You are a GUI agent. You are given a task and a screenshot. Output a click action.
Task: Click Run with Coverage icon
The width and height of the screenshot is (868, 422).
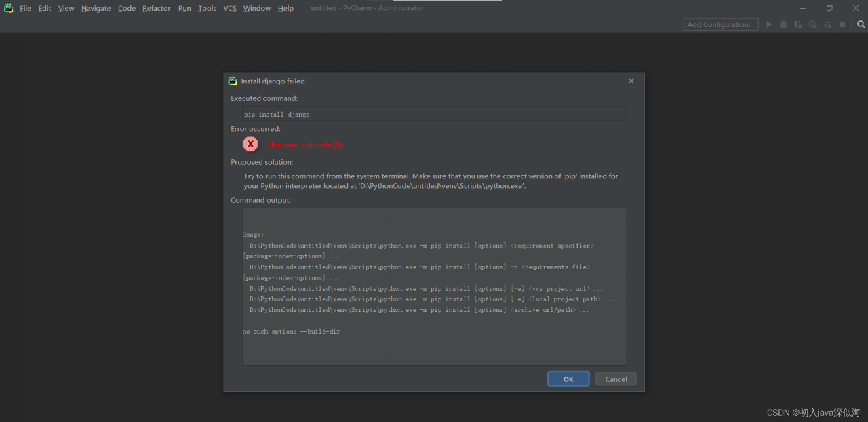[x=798, y=24]
